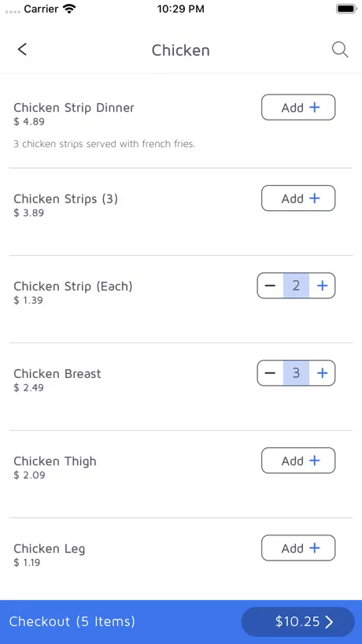The image size is (362, 644).
Task: Select the Chicken Strip (Each) quantity field showing 2
Action: pyautogui.click(x=296, y=286)
